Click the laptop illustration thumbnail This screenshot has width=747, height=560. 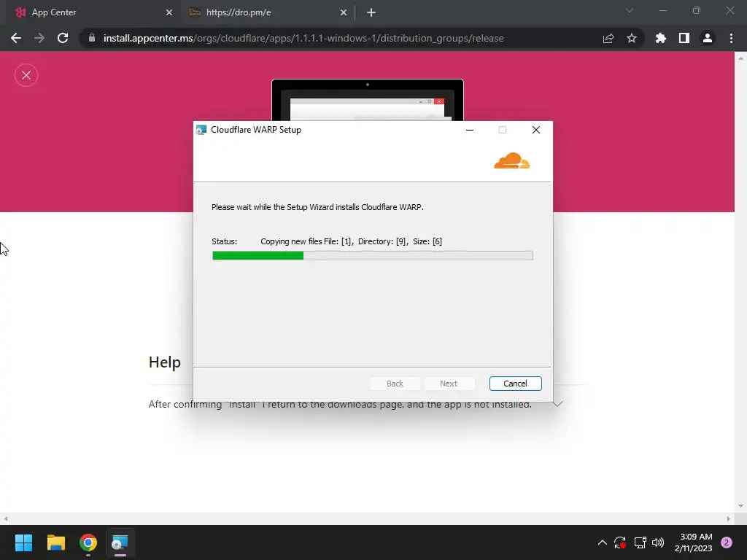[368, 100]
